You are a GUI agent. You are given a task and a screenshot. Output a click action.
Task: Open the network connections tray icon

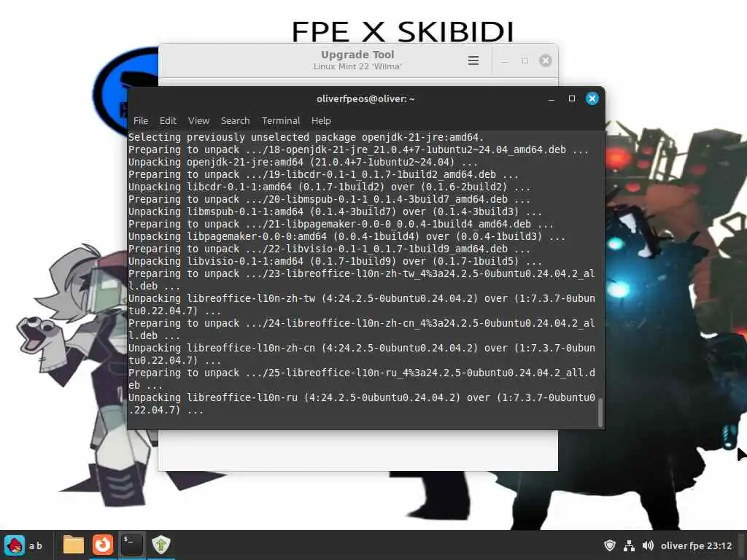pos(629,545)
